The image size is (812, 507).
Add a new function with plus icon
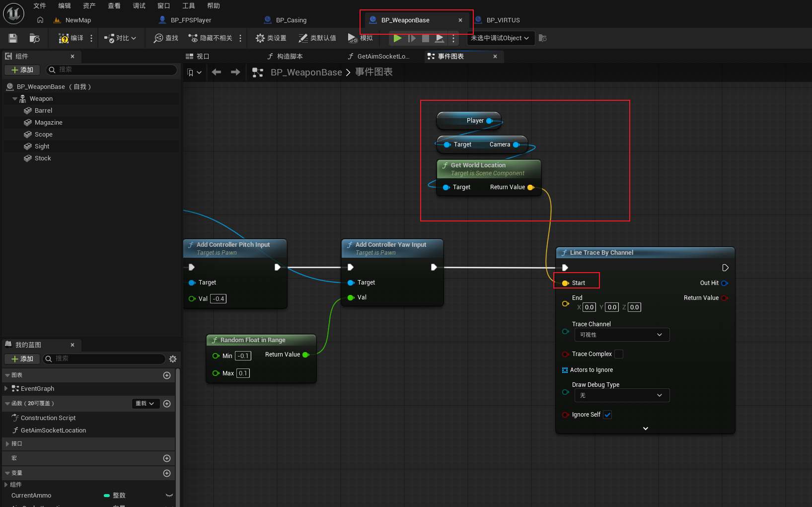coord(167,404)
